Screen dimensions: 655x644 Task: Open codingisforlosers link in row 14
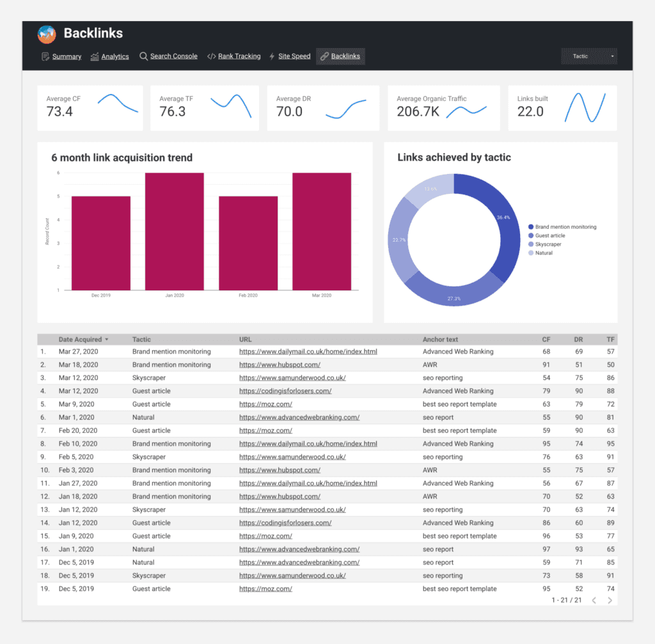click(285, 523)
